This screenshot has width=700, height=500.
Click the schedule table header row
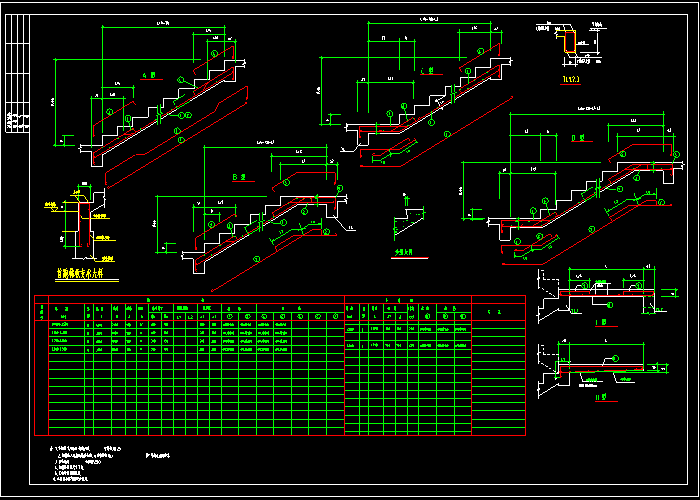[x=190, y=307]
